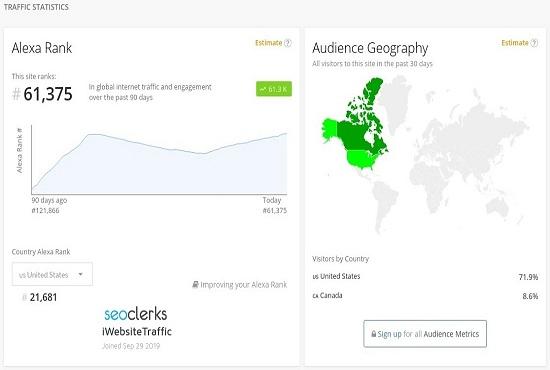550x370 pixels.
Task: Click the Audience Geography heading
Action: coord(370,48)
